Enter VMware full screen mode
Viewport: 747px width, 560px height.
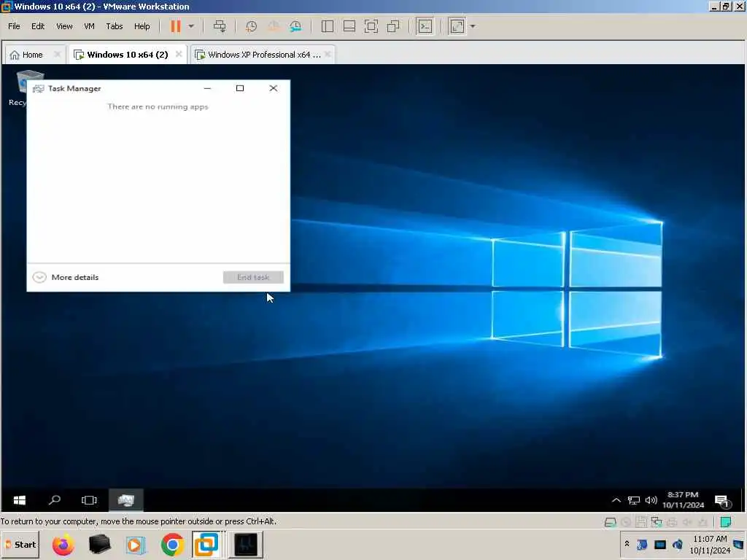click(x=371, y=26)
